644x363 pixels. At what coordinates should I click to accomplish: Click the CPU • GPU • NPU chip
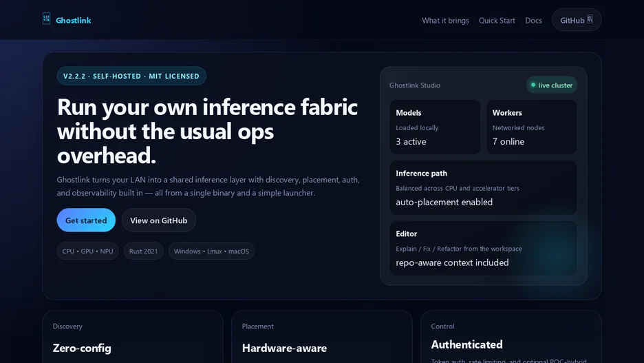click(87, 251)
